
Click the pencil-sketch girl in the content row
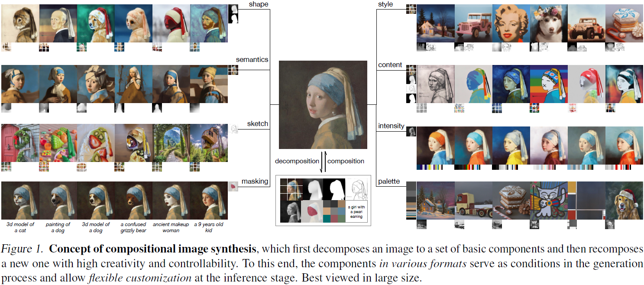436,84
